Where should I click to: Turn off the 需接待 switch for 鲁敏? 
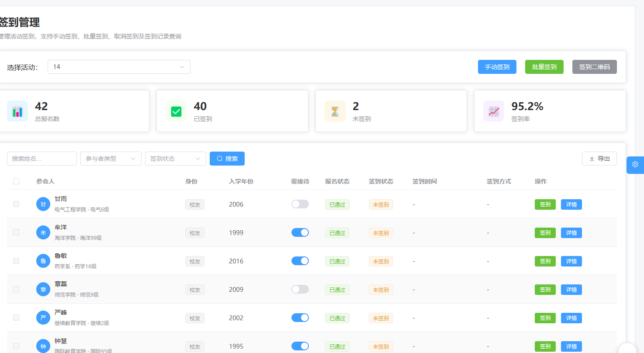coord(300,261)
